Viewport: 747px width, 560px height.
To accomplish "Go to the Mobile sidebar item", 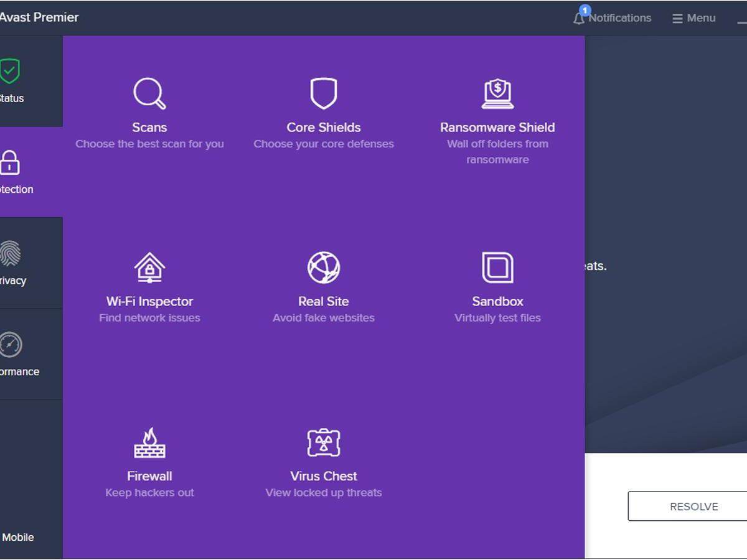I will pyautogui.click(x=17, y=537).
